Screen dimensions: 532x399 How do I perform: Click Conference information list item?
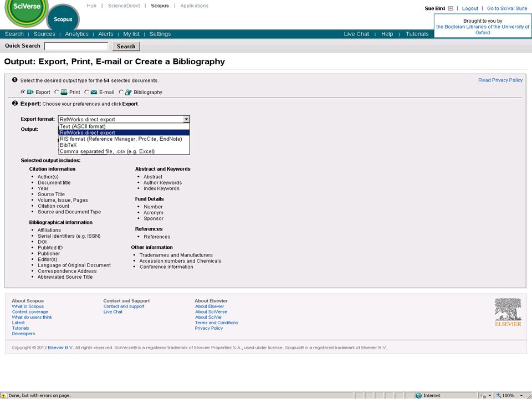(x=166, y=267)
